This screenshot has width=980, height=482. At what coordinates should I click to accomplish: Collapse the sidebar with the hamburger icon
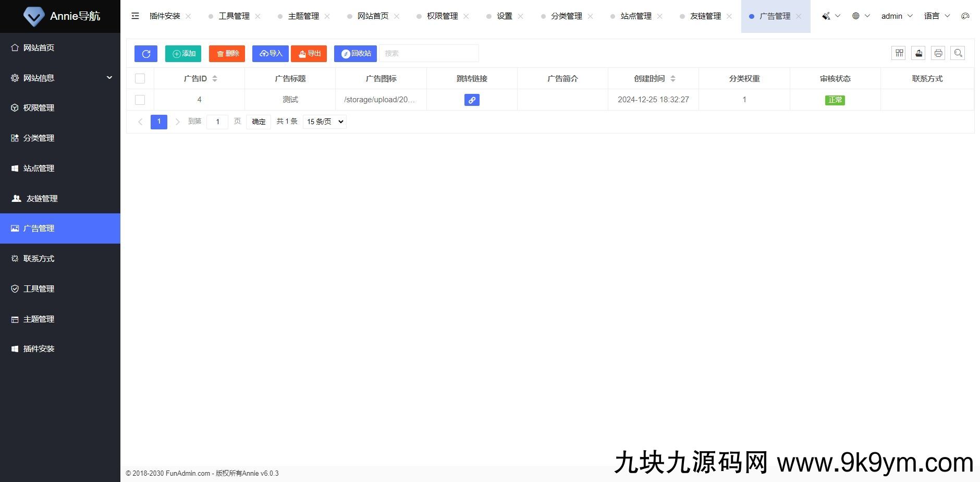[136, 16]
